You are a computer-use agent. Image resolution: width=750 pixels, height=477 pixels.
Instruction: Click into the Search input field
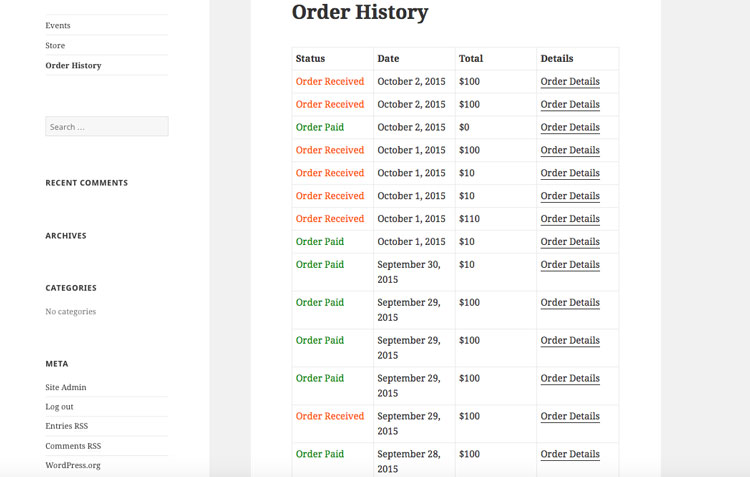(106, 127)
